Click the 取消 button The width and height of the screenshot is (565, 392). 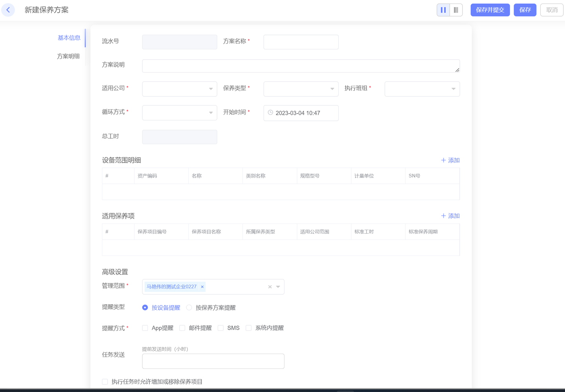click(x=552, y=10)
